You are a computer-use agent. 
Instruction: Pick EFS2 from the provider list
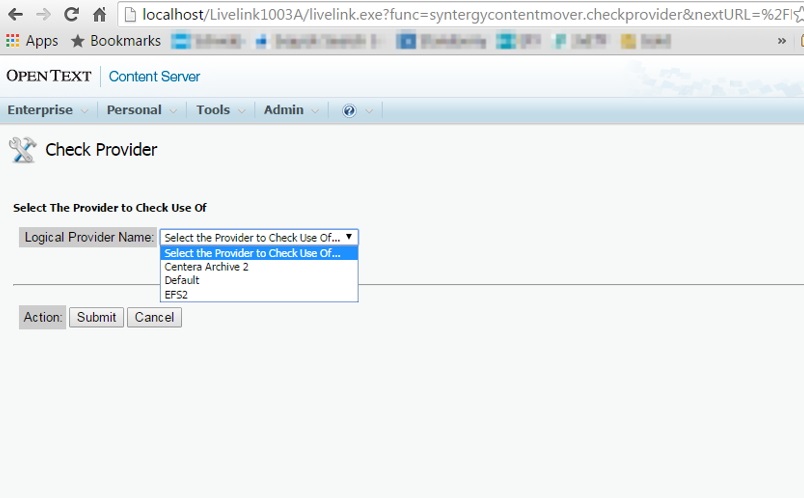(176, 295)
